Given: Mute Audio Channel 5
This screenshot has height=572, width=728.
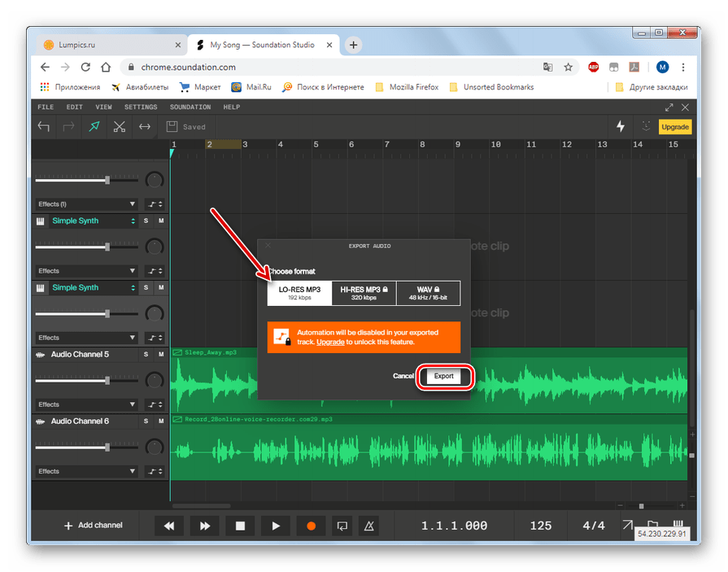Looking at the screenshot, I should coord(160,355).
